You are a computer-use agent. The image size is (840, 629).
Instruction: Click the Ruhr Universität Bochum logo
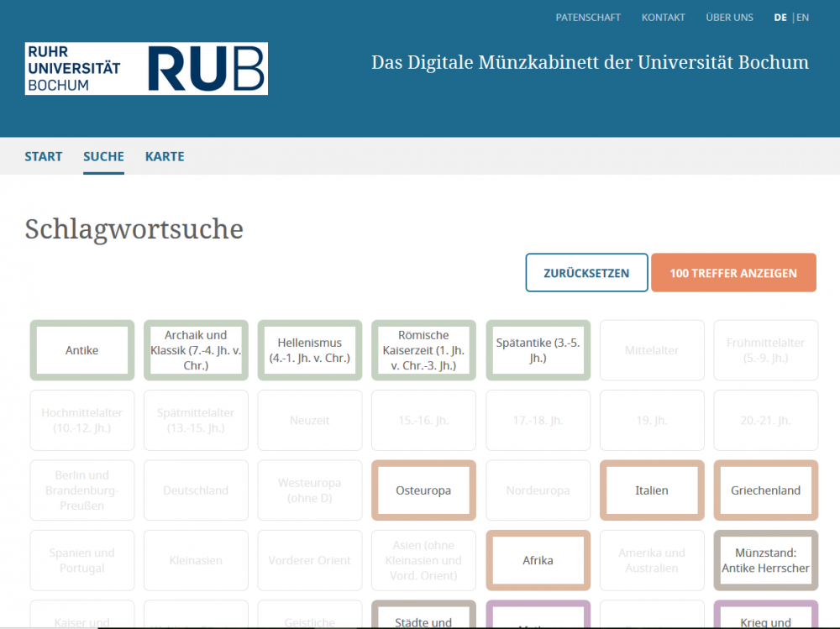(x=146, y=69)
